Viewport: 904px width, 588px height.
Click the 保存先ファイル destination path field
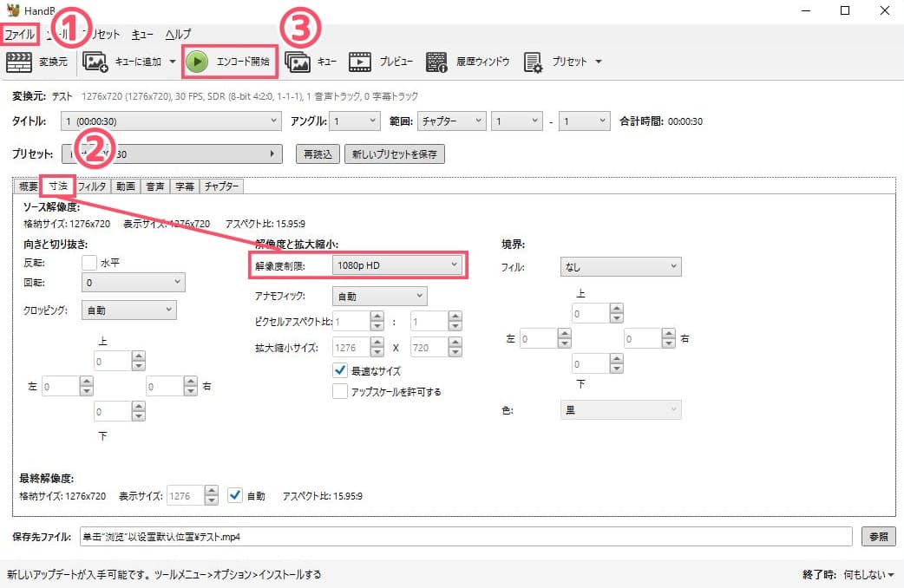click(x=465, y=537)
